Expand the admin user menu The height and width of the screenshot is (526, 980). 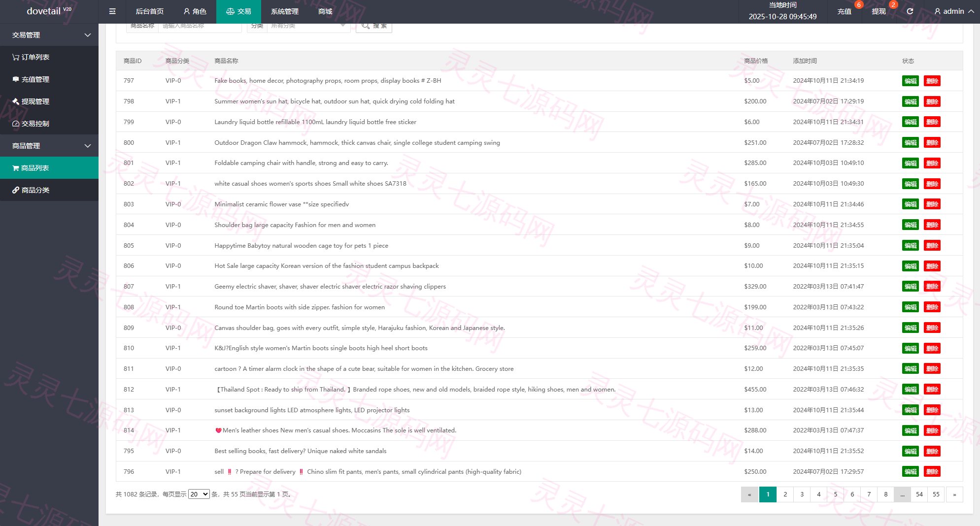[954, 11]
